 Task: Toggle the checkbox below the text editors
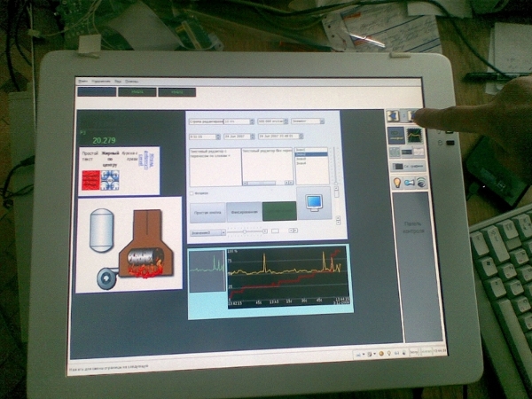tap(192, 192)
